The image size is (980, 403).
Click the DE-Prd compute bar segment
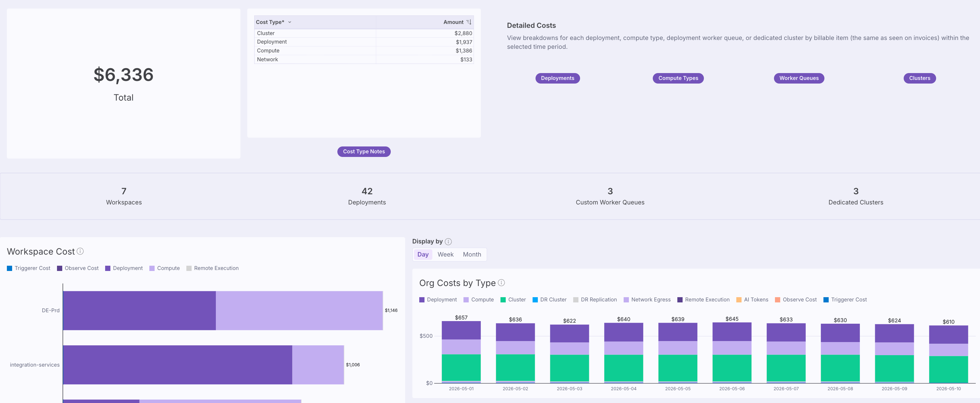[299, 311]
